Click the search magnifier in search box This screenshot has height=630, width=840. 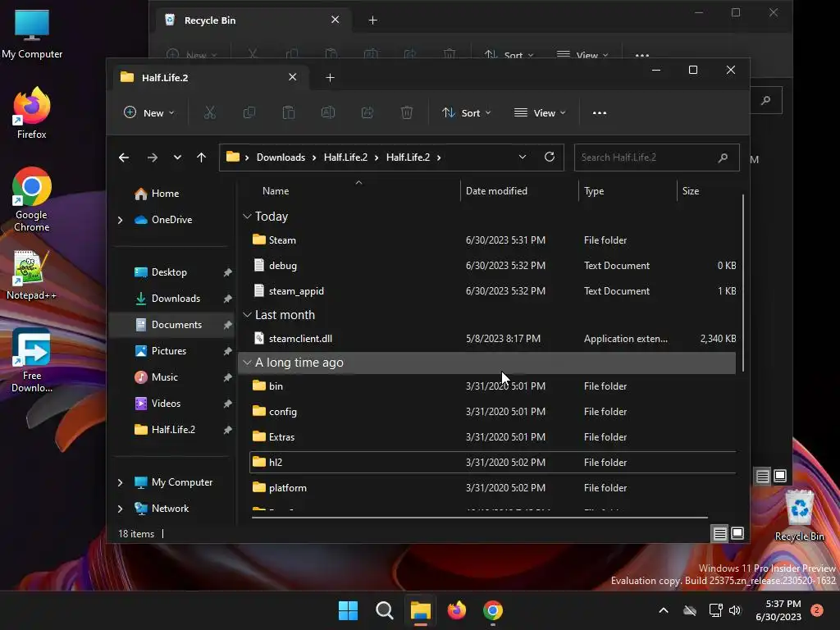coord(723,157)
